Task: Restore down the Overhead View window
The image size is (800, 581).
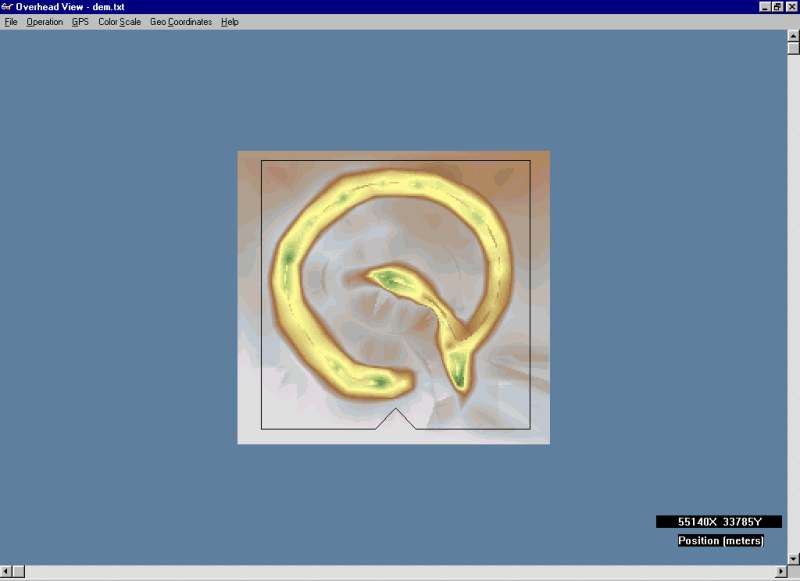Action: [x=777, y=7]
